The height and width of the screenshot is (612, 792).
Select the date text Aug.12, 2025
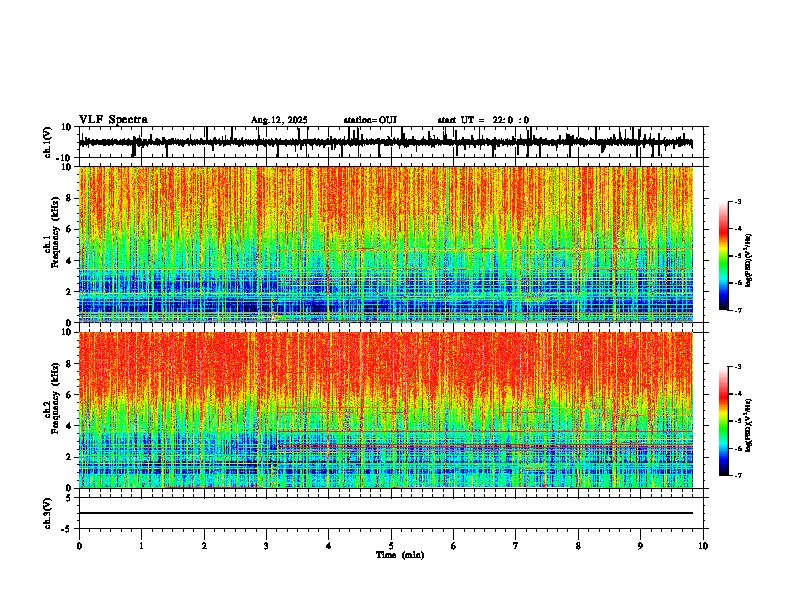tap(279, 120)
